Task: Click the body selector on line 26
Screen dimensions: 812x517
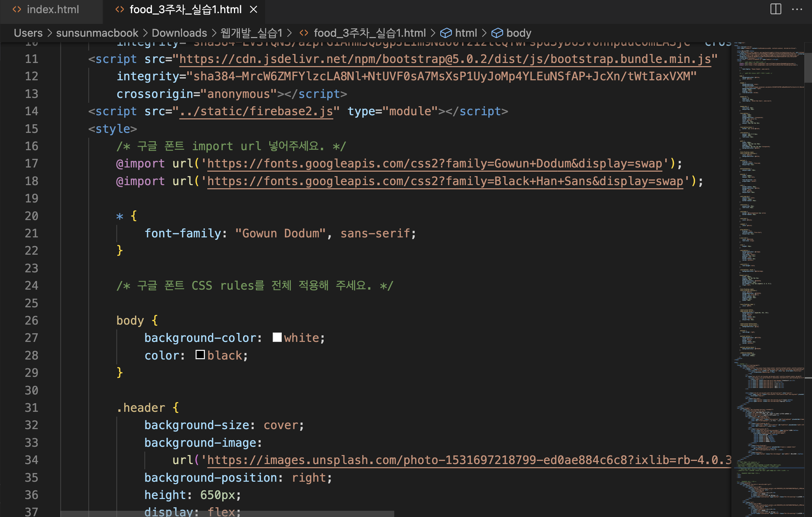Action: [130, 321]
